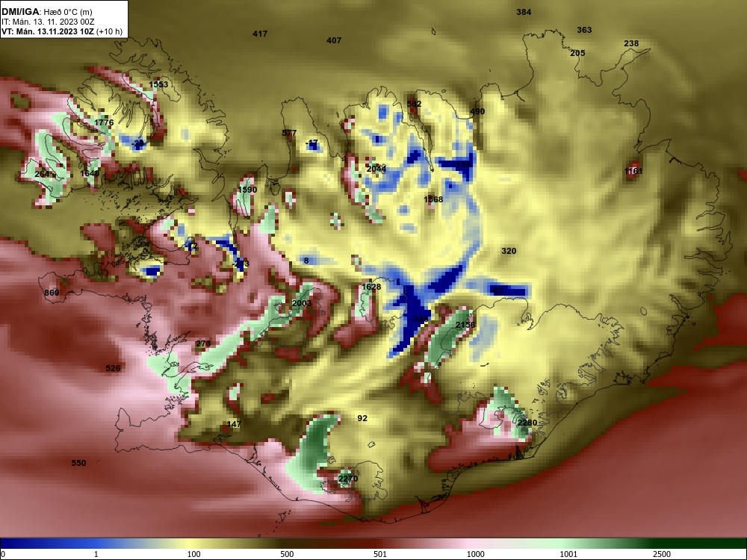Click the value 1648 on the map
747x560 pixels.
[x=90, y=173]
